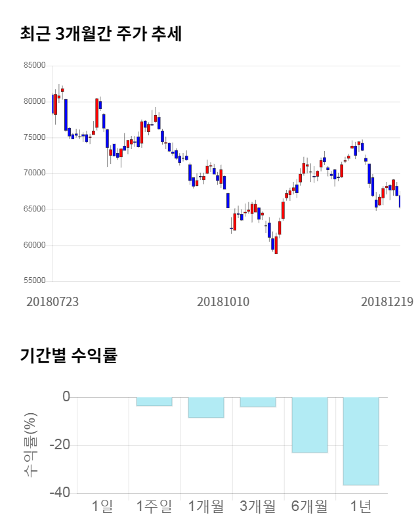Click the 6개월 return bar
Screen dimensions: 420x532
click(x=309, y=424)
